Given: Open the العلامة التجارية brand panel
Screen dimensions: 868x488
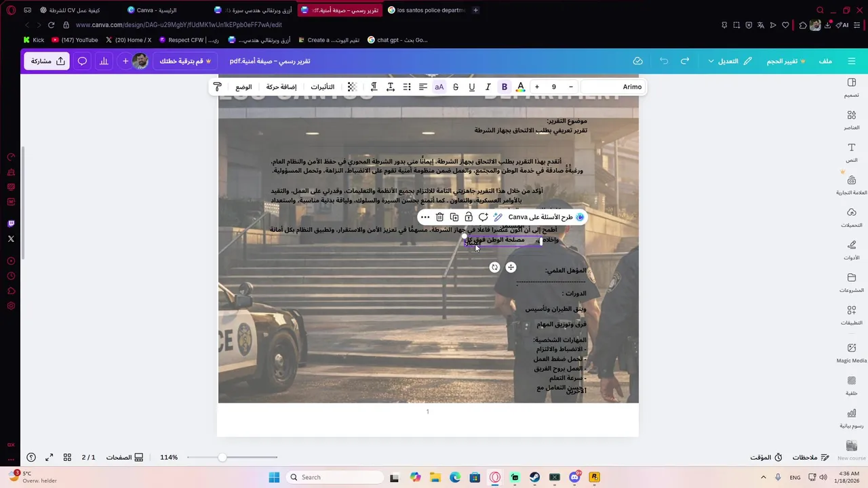Looking at the screenshot, I should pos(851,185).
